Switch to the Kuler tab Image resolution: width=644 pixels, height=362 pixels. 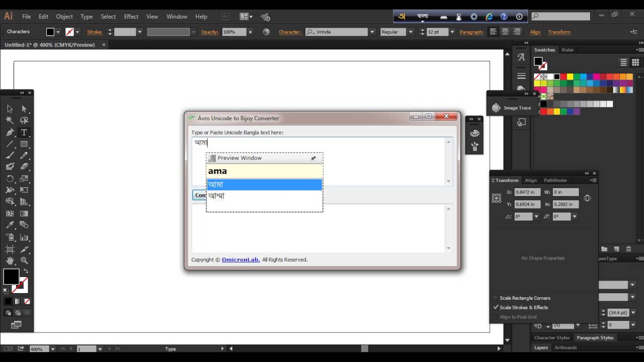pos(568,50)
